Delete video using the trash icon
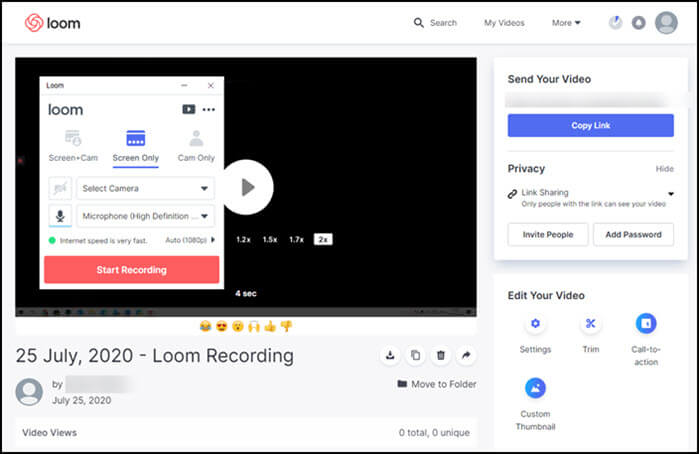This screenshot has width=699, height=454. (x=440, y=355)
